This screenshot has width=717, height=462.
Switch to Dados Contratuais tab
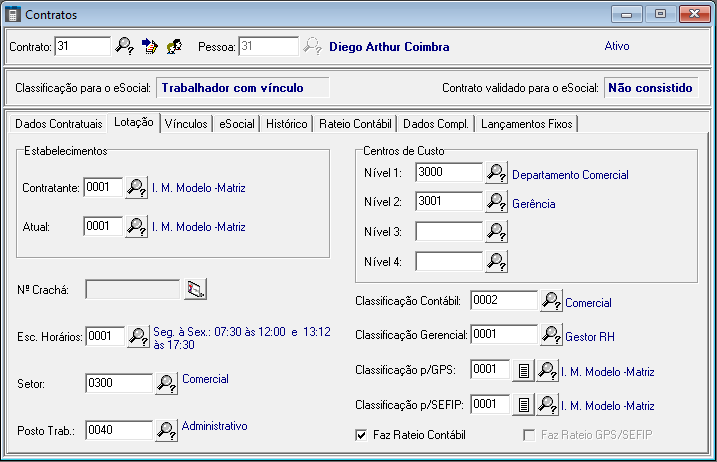point(59,124)
